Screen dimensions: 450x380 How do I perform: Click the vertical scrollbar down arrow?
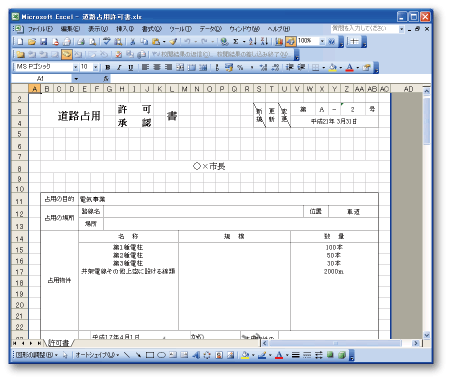click(427, 335)
